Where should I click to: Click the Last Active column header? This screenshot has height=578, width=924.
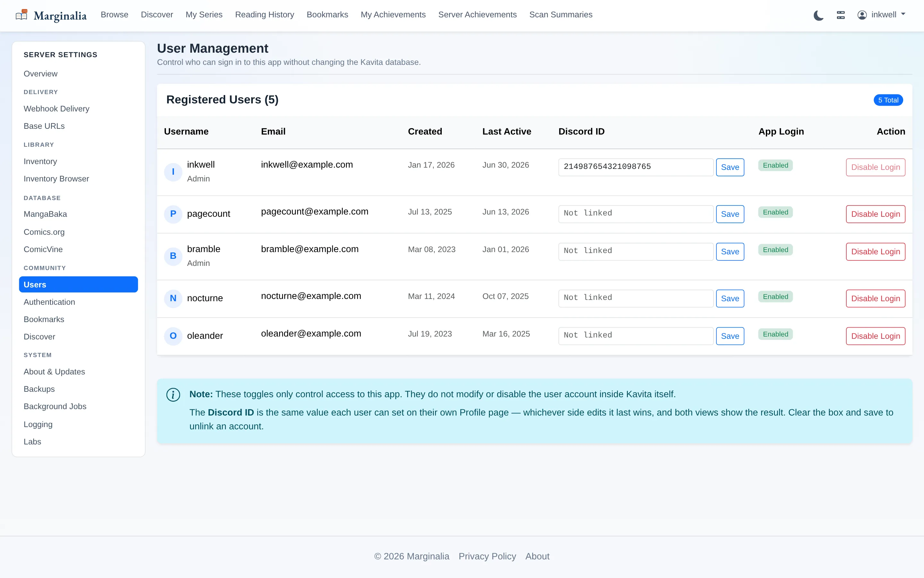click(507, 132)
